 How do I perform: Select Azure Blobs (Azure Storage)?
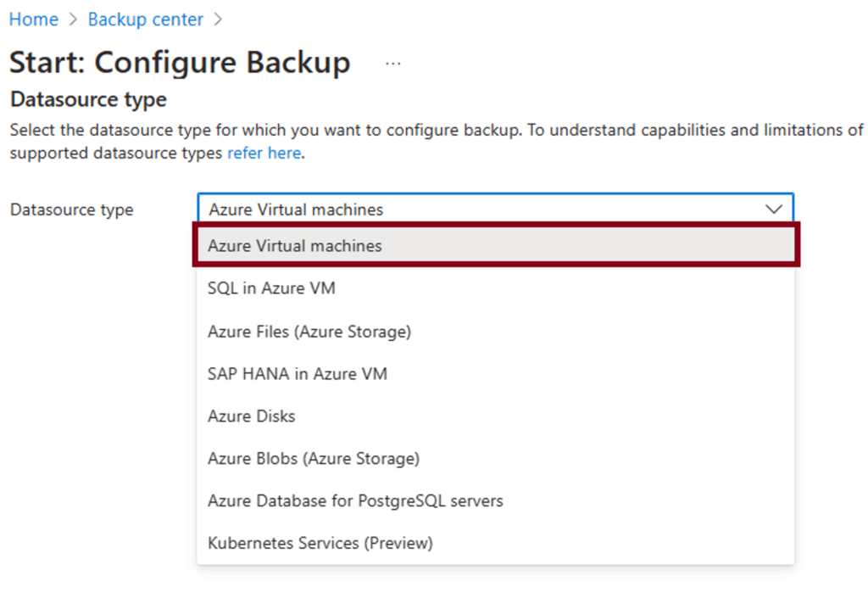[x=496, y=459]
